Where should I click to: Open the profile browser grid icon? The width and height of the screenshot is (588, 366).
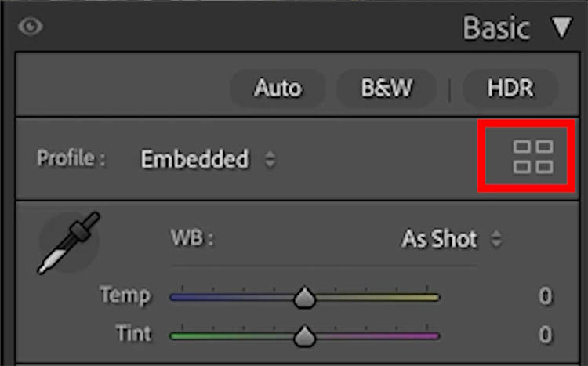(532, 156)
